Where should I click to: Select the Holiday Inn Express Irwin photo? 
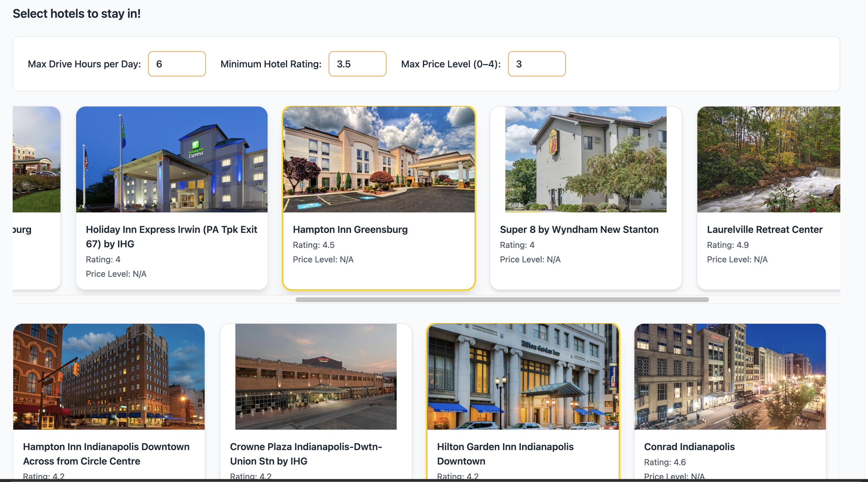coord(172,159)
